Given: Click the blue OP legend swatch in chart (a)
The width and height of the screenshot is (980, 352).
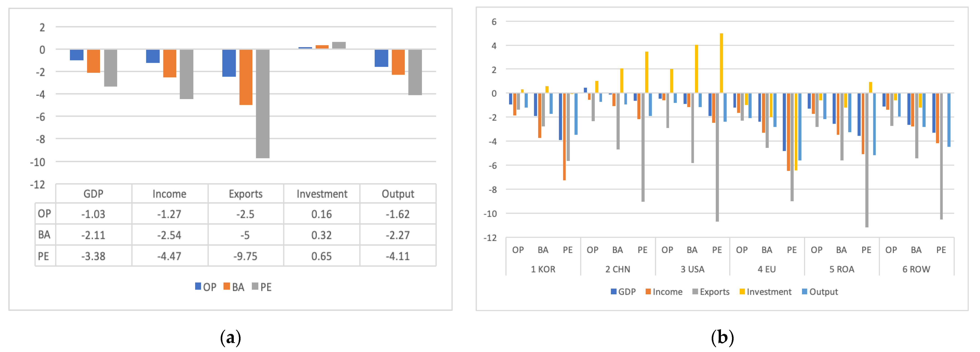Looking at the screenshot, I should pos(198,286).
